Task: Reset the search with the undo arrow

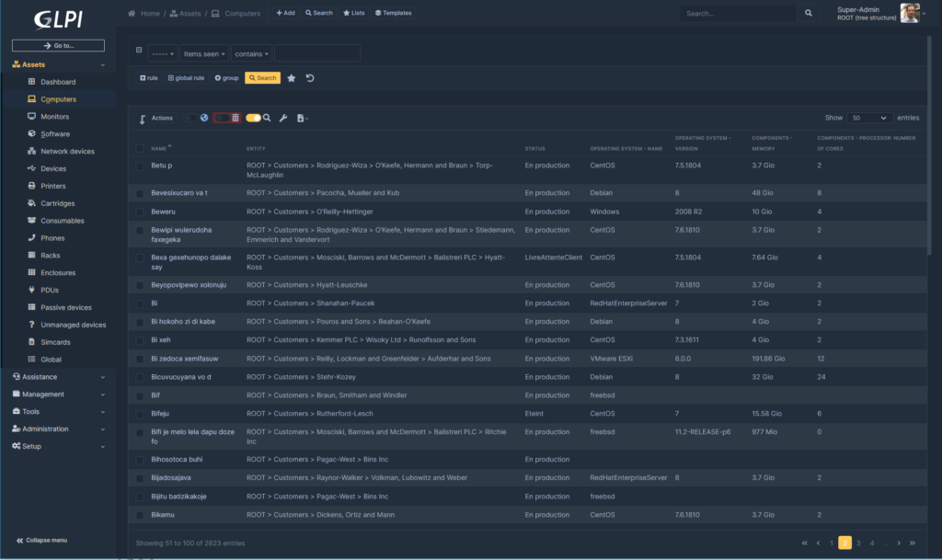Action: pos(310,78)
